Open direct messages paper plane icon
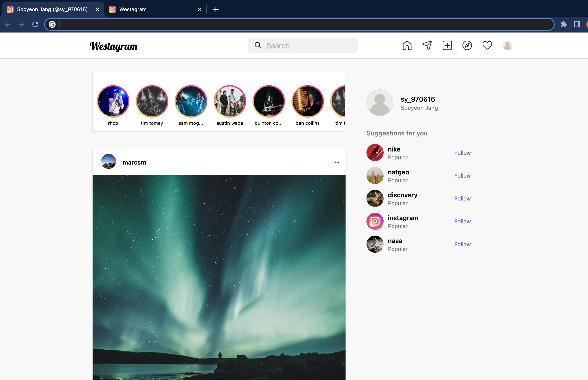This screenshot has height=380, width=588. point(427,45)
